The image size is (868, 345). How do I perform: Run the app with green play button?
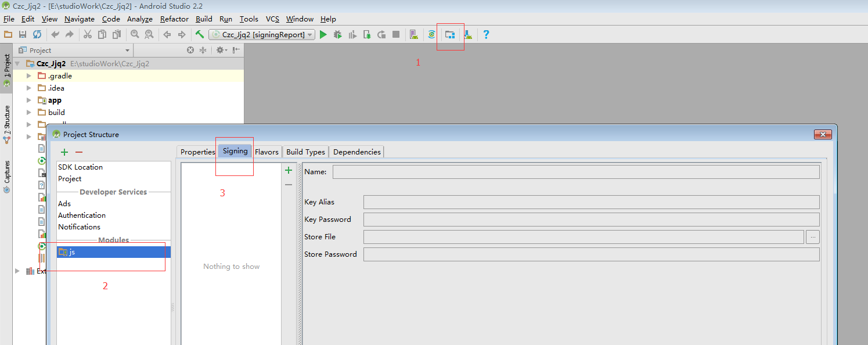point(323,35)
